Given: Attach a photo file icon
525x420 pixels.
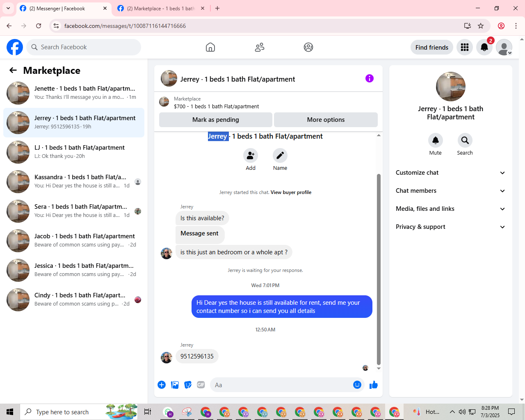Looking at the screenshot, I should point(175,385).
